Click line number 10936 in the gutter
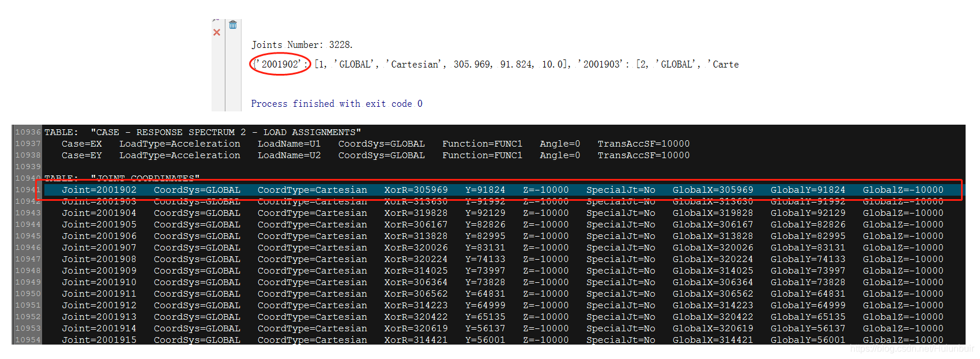This screenshot has height=359, width=980. [x=28, y=132]
